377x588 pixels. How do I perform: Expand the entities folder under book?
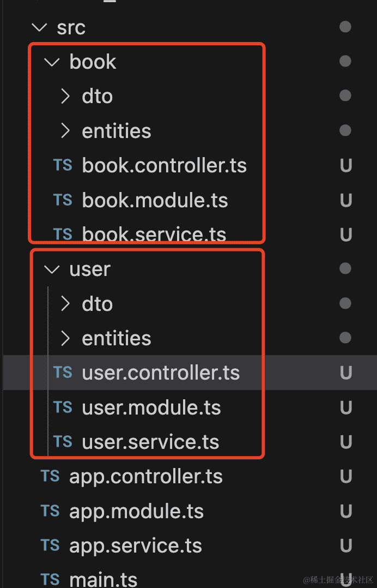[x=65, y=131]
